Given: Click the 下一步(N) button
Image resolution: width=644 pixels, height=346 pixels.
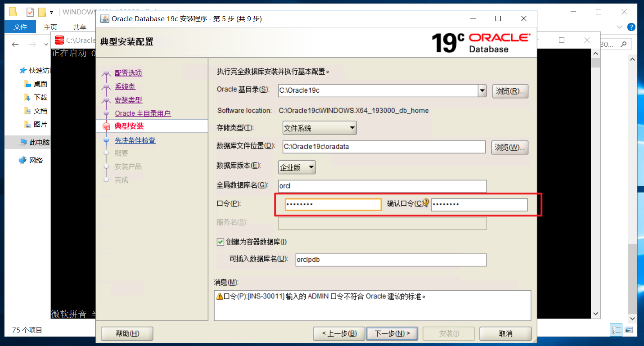Looking at the screenshot, I should (x=392, y=333).
